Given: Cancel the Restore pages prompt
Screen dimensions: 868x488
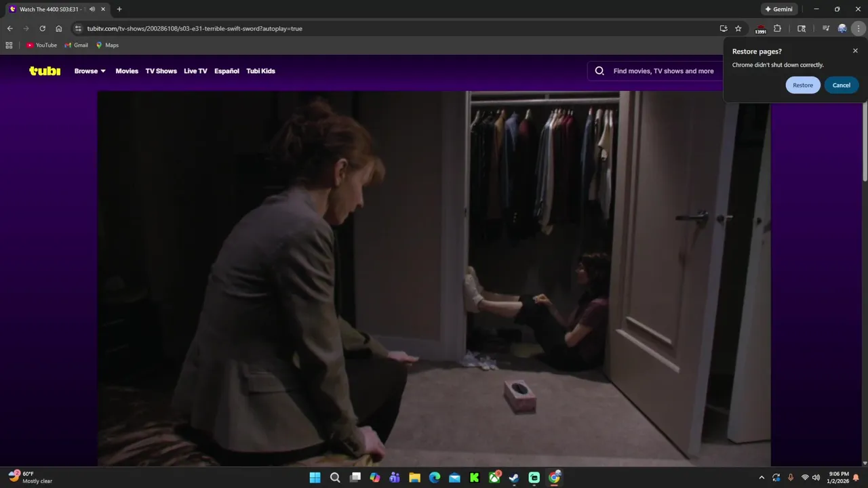Looking at the screenshot, I should [842, 85].
